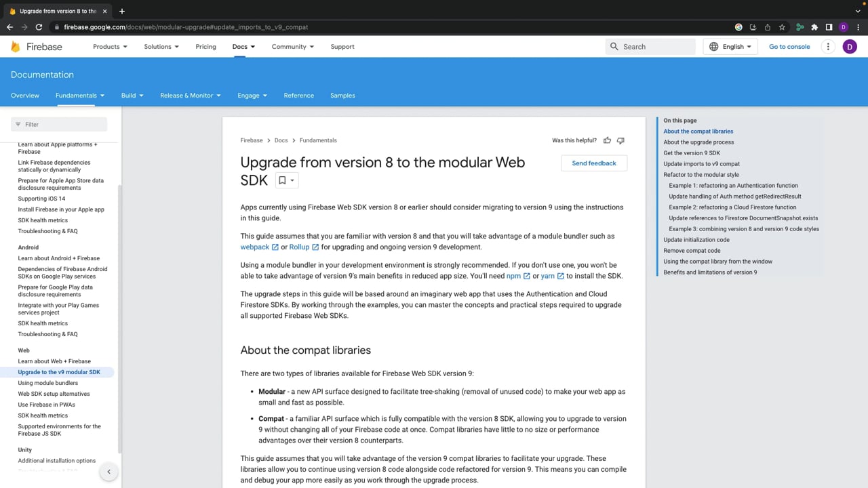Open the purple account avatar in the Firebase header

[850, 47]
